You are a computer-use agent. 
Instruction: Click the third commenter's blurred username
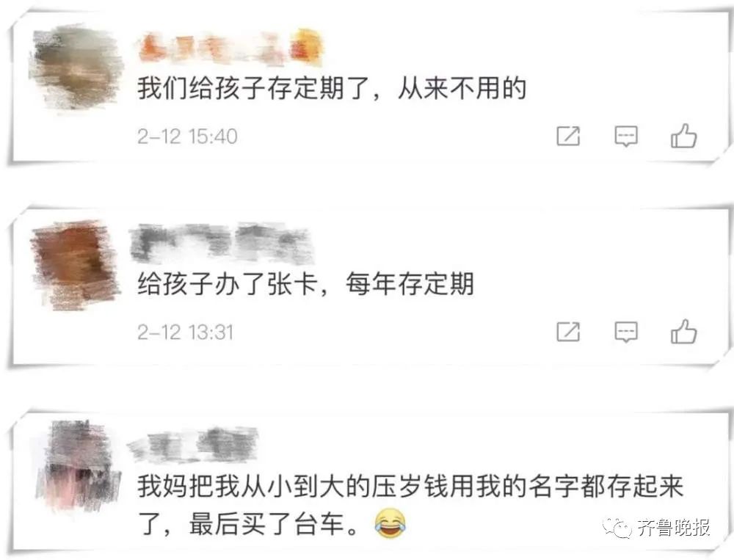coord(193,444)
